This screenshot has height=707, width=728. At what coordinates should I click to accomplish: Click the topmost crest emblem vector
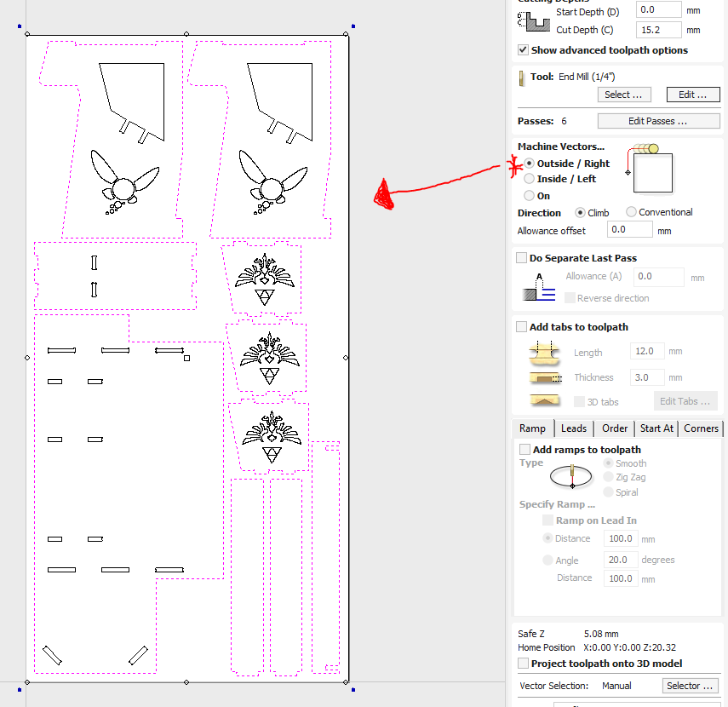265,279
